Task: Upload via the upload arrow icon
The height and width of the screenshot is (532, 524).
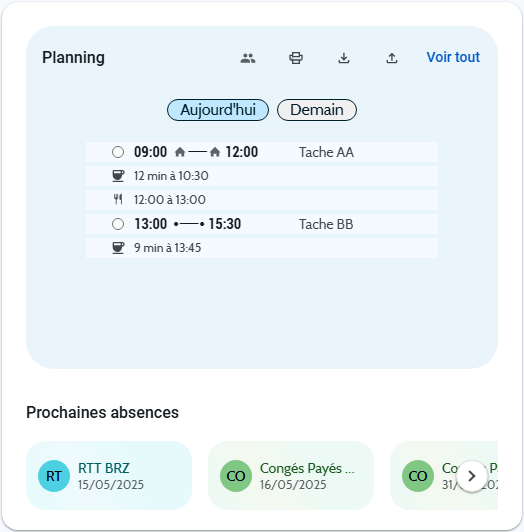Action: pyautogui.click(x=392, y=58)
